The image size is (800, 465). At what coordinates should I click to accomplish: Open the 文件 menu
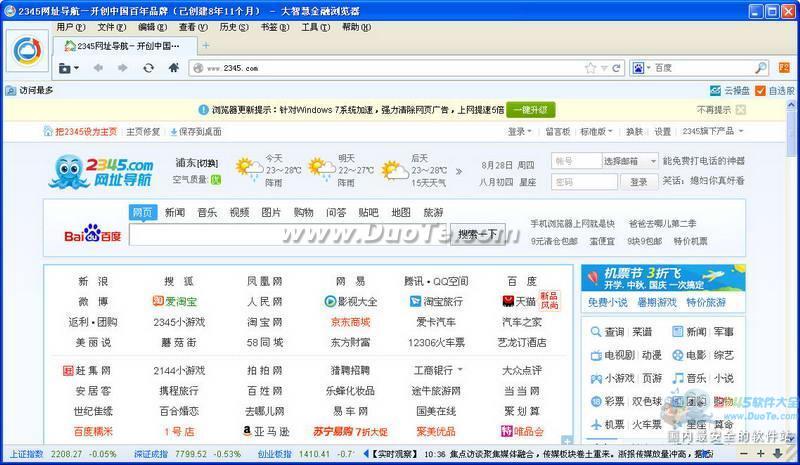pyautogui.click(x=112, y=27)
